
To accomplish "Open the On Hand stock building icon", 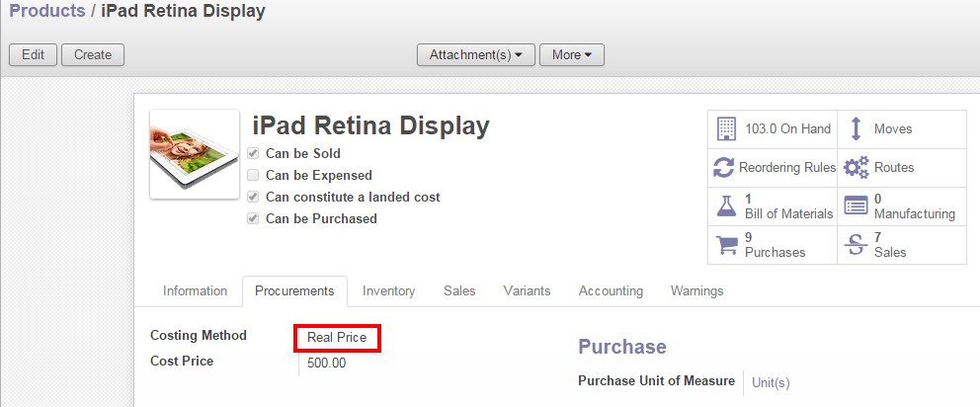I will pos(726,128).
